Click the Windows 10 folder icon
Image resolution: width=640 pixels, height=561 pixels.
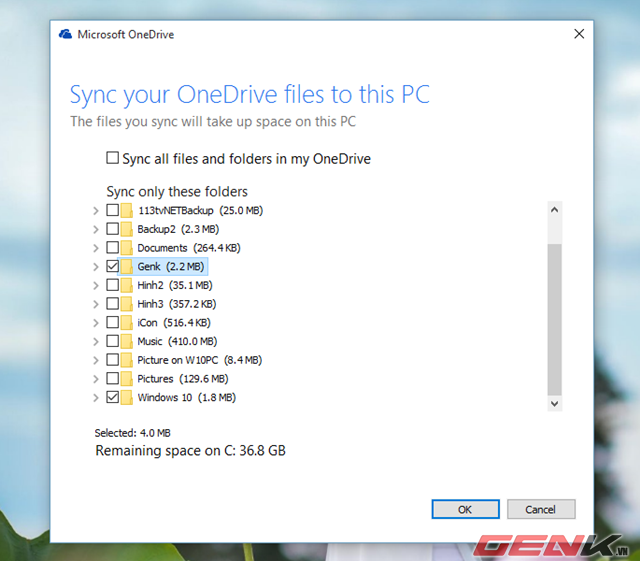tap(127, 398)
